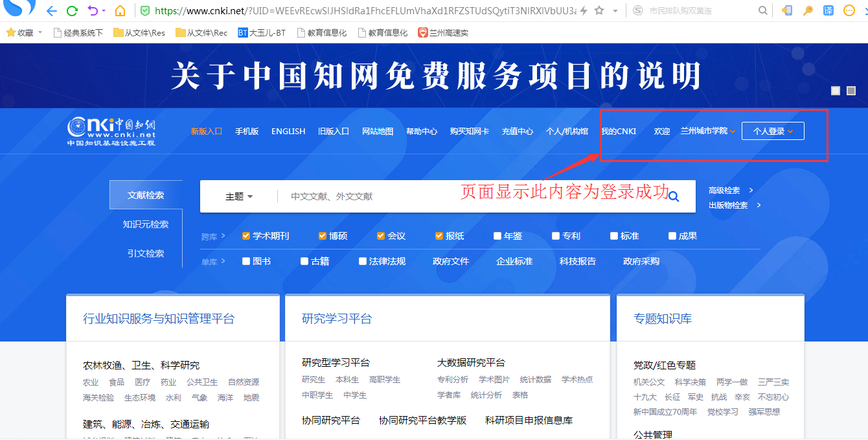Viewport: 868px width, 440px height.
Task: Uncheck the 学术期刊 checkbox
Action: click(x=246, y=236)
